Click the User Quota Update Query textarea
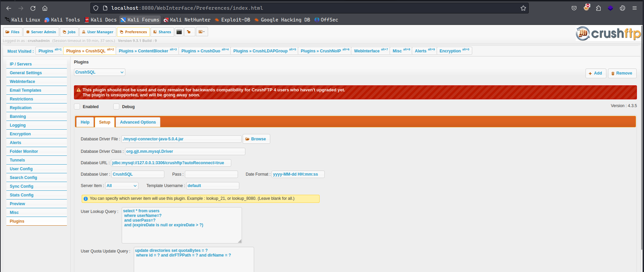The image size is (644, 272). coord(194,260)
